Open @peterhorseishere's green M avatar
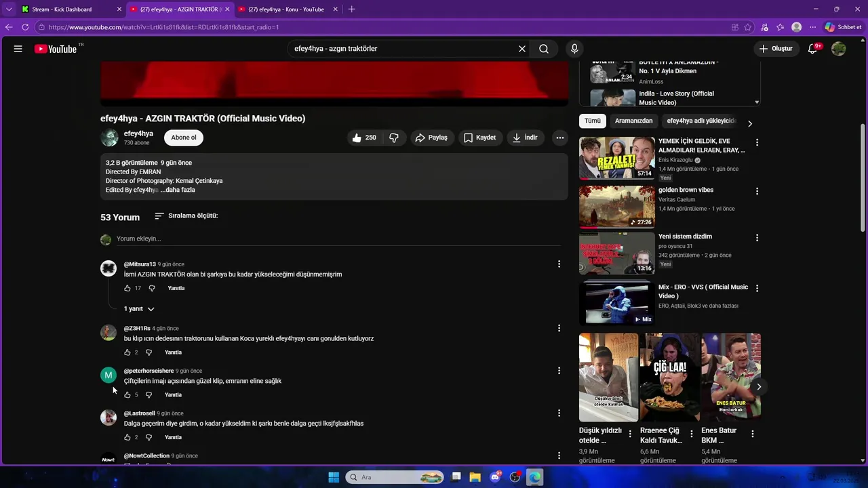This screenshot has width=868, height=488. coord(108,375)
